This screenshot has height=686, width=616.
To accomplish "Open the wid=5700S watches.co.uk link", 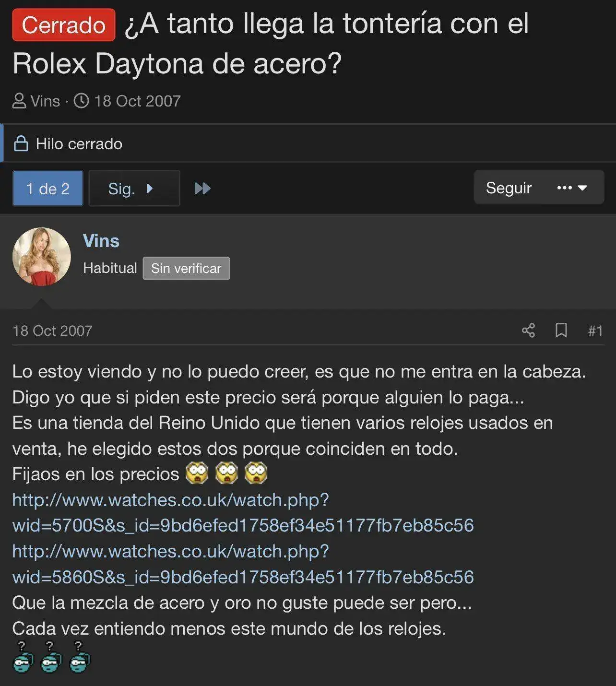I will [x=243, y=513].
